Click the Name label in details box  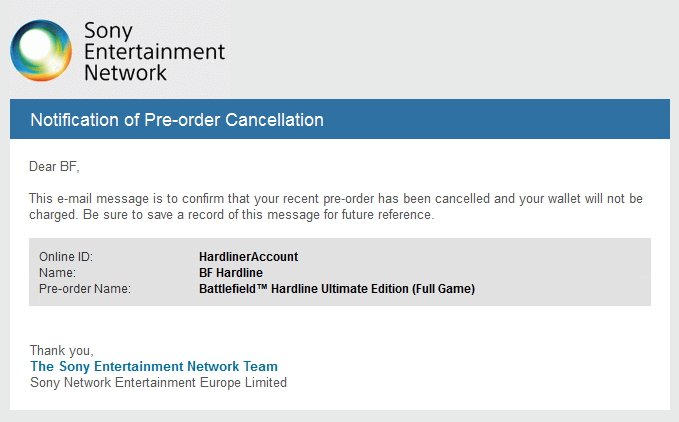(x=57, y=273)
